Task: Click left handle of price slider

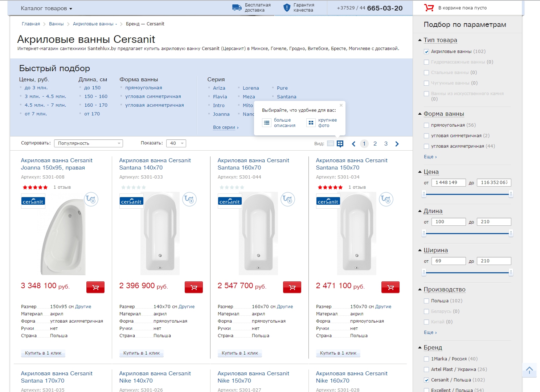Action: (x=424, y=194)
